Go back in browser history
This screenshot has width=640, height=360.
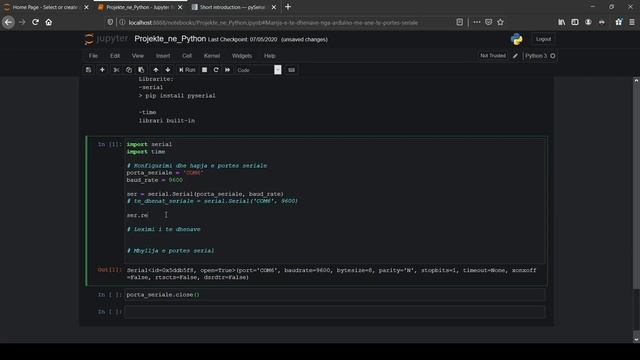coord(8,22)
